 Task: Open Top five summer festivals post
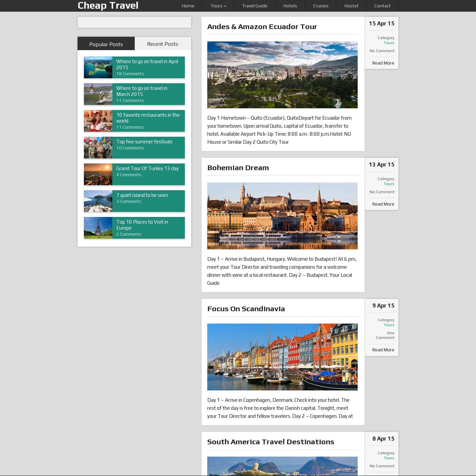tap(144, 142)
